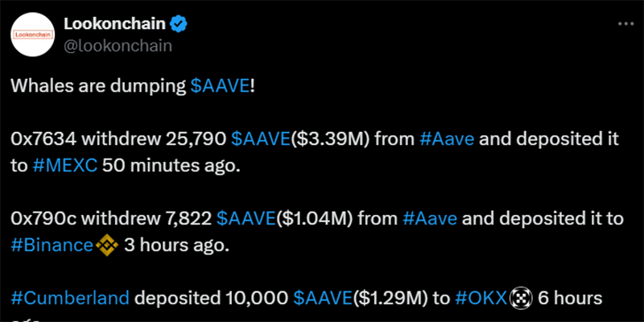Screen dimensions: 644x322
Task: Open the #Cumberland hashtag
Action: click(70, 299)
